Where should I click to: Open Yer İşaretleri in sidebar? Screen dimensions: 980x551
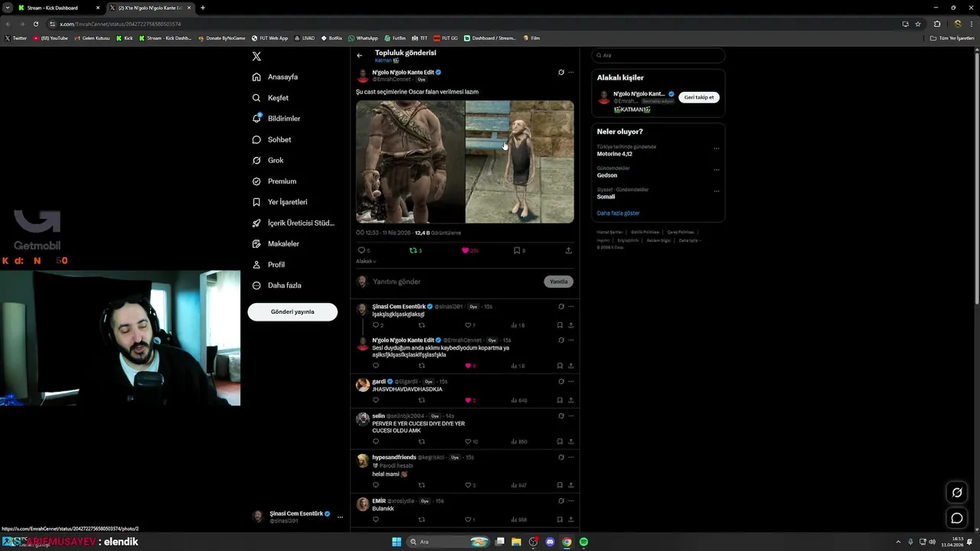click(x=280, y=202)
